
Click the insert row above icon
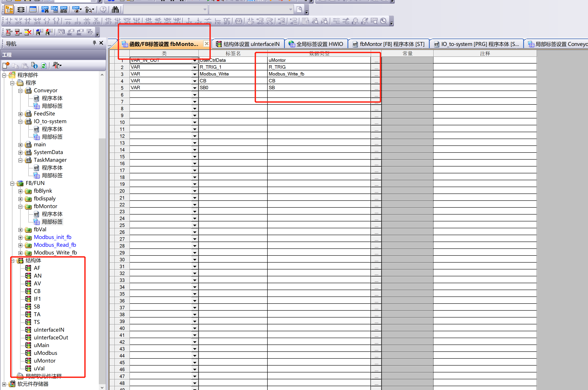9,32
